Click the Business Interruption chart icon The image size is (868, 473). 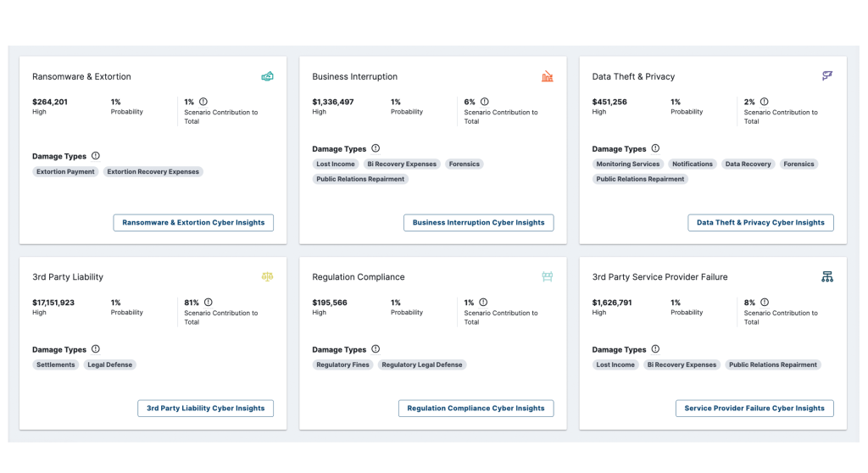547,76
